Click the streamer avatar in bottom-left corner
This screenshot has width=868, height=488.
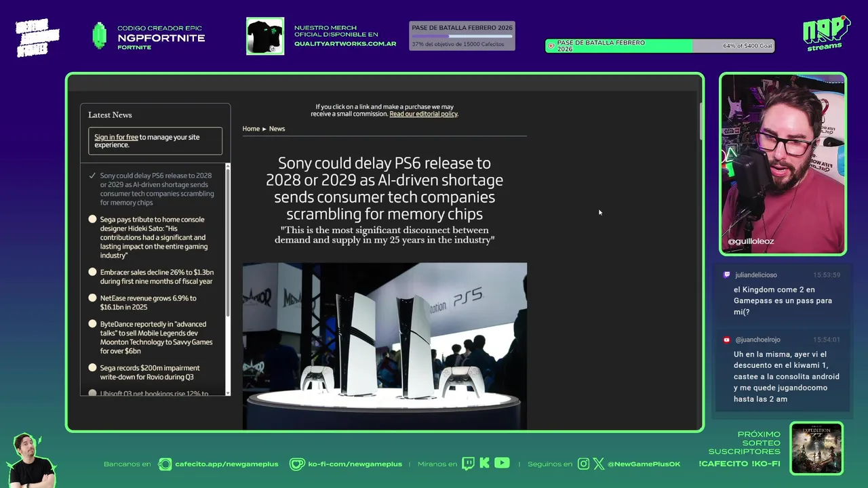(31, 460)
